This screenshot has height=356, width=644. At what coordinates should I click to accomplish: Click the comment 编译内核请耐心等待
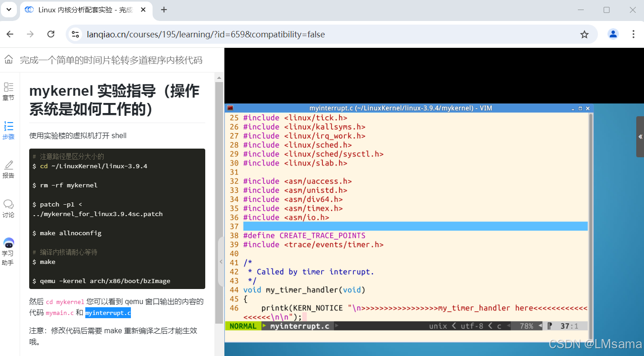tap(65, 252)
